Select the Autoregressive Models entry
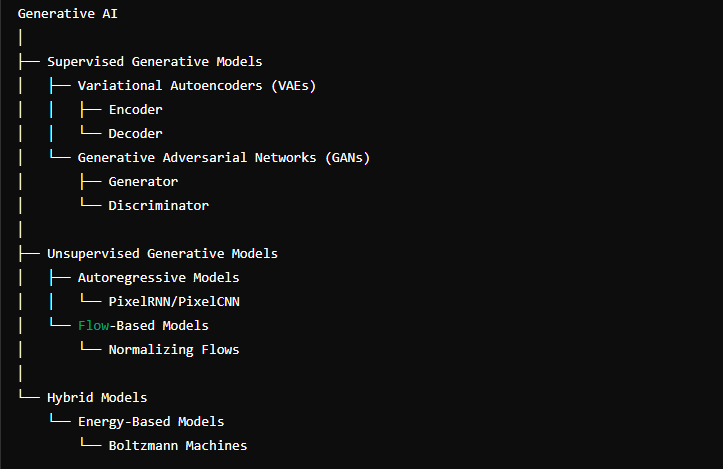Viewport: 723px width, 469px height. click(x=159, y=278)
